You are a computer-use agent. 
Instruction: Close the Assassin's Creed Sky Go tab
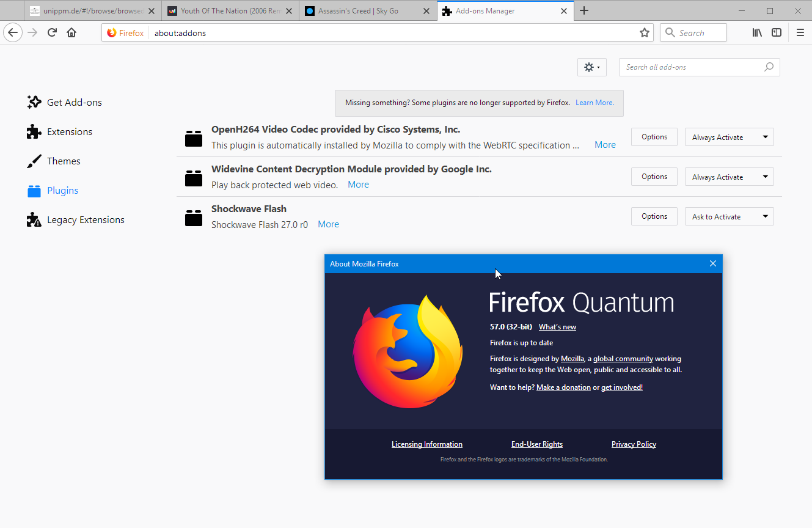pos(426,11)
